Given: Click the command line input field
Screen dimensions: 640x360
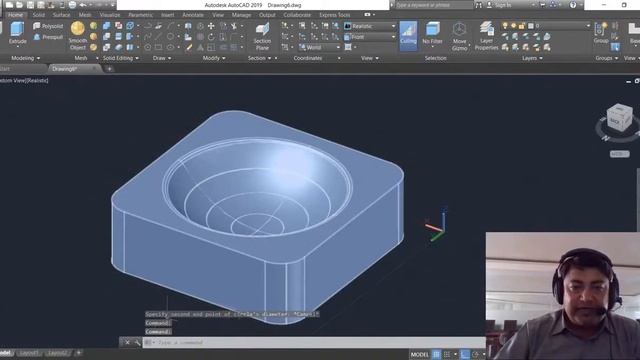Looking at the screenshot, I should (314, 342).
